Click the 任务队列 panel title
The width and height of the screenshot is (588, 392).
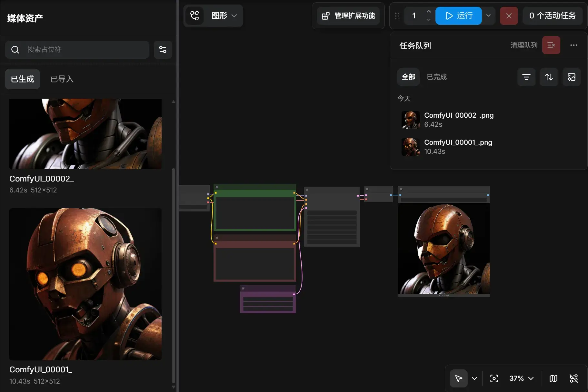415,46
